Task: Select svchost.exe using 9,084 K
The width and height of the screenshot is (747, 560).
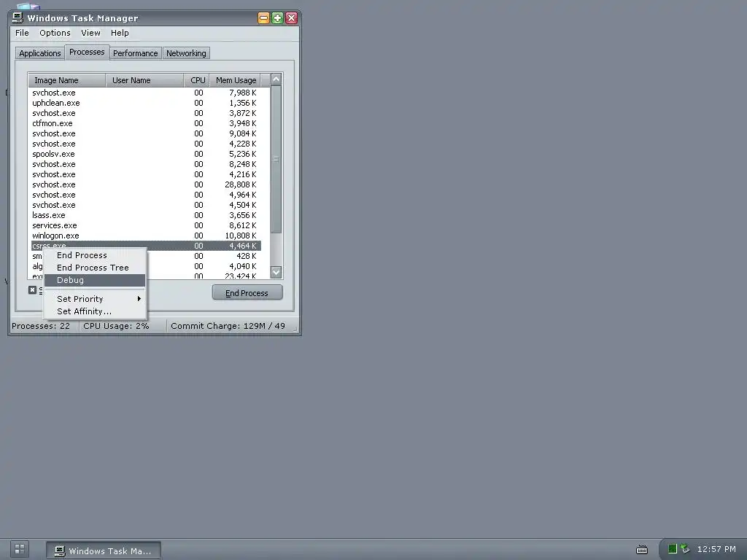Action: coord(146,134)
